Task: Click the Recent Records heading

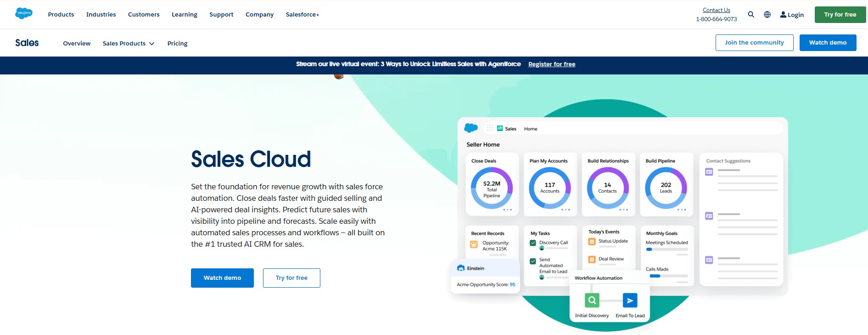Action: click(x=487, y=233)
